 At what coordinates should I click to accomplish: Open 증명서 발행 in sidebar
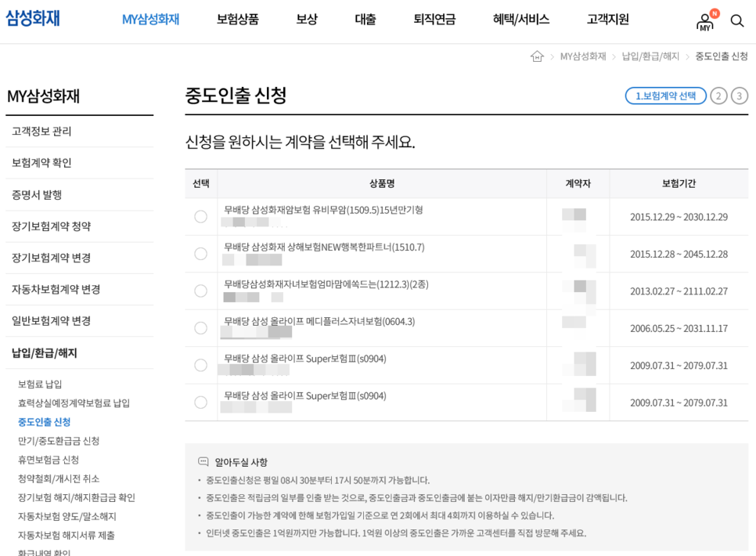click(x=37, y=194)
